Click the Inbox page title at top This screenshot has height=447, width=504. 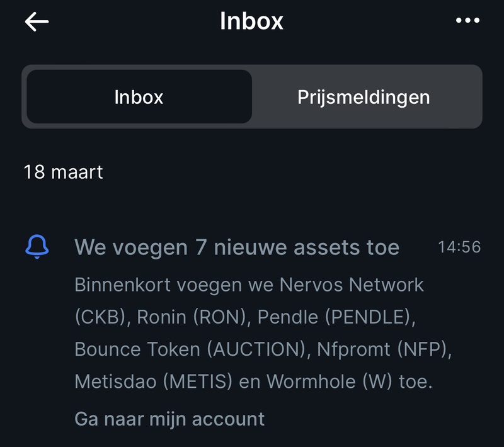(x=251, y=21)
